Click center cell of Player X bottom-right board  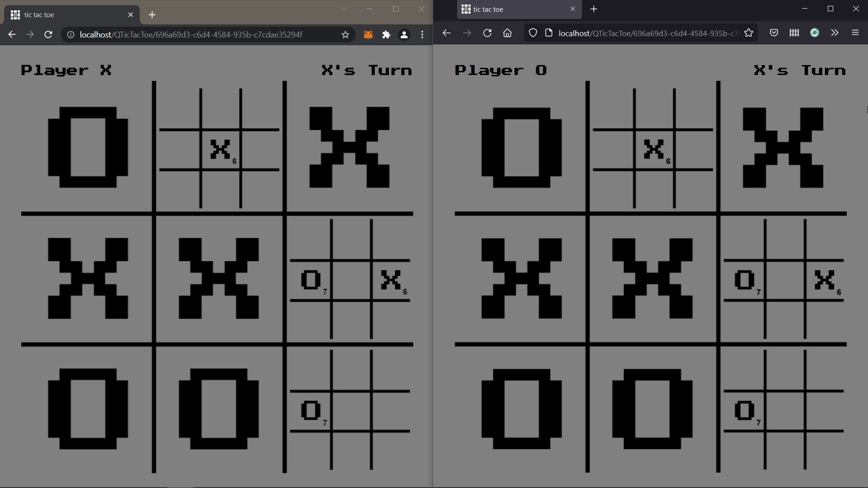(351, 411)
